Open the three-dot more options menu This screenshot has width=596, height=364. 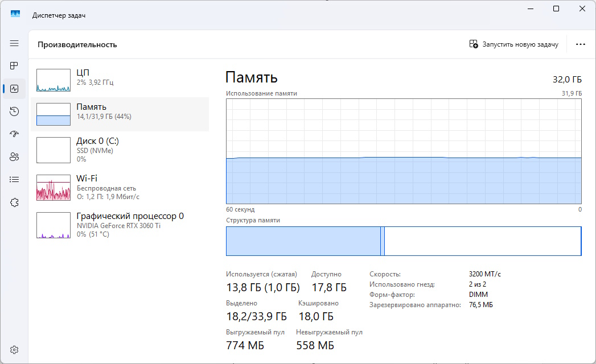click(x=580, y=44)
